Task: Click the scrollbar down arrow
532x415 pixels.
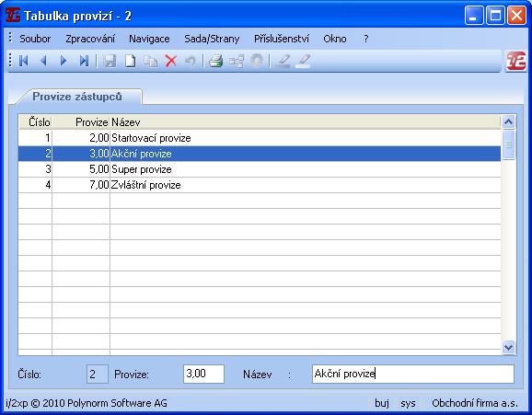Action: point(508,347)
